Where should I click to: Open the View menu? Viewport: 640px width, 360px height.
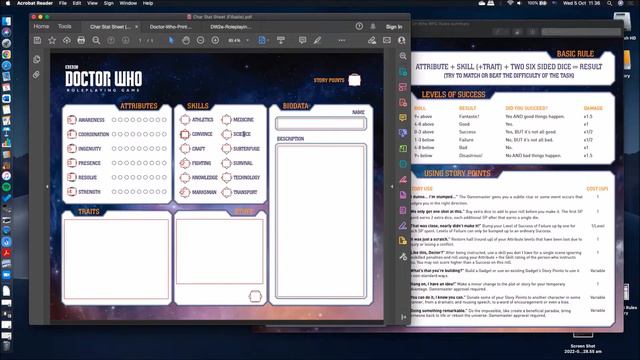(x=92, y=3)
